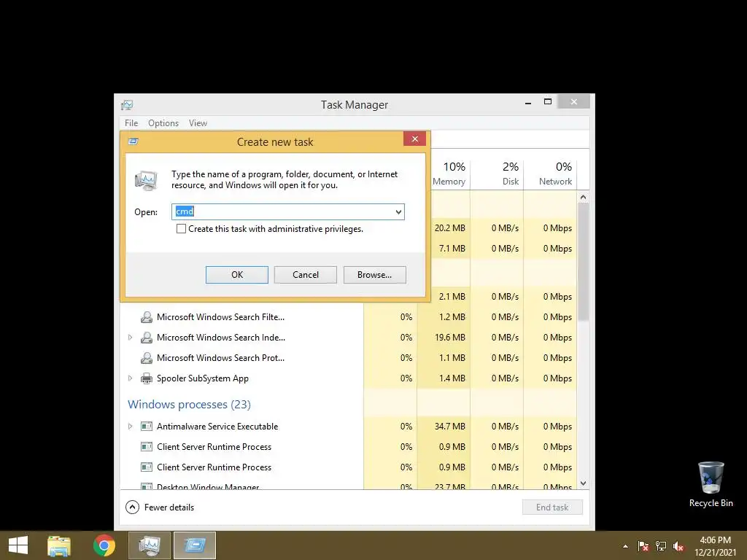This screenshot has height=560, width=747.
Task: Open the Action Center flag tray icon
Action: click(x=643, y=546)
